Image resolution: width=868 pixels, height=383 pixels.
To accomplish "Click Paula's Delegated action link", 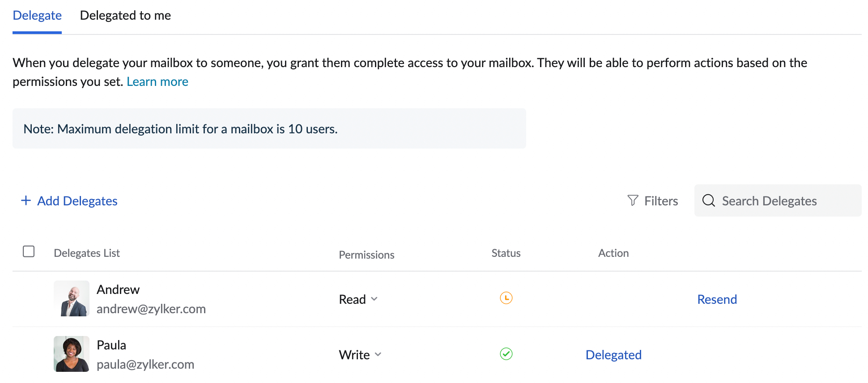I will click(613, 355).
